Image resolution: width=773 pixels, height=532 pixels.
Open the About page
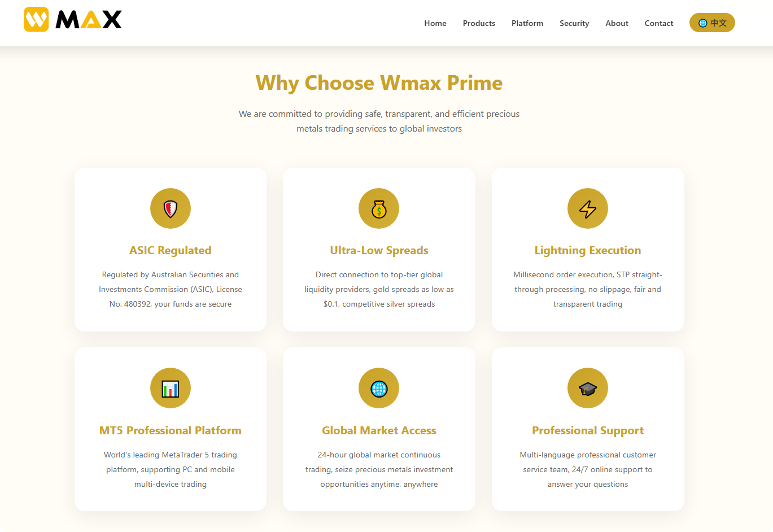[617, 23]
